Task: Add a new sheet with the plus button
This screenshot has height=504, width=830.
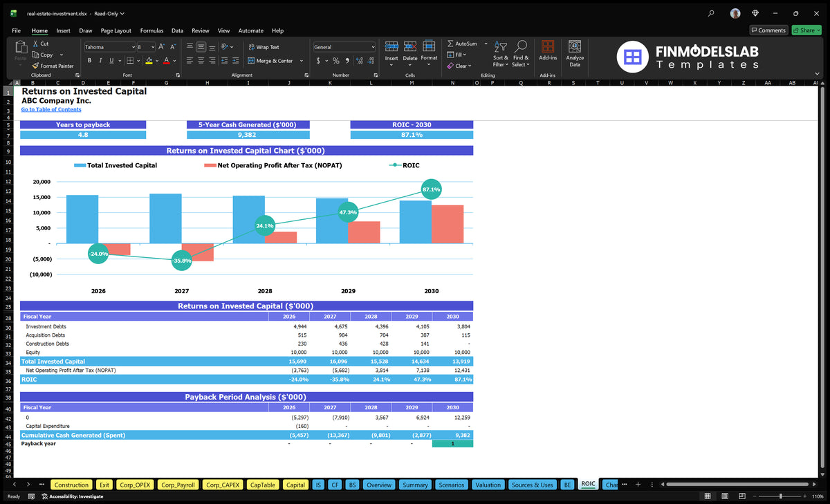Action: click(x=638, y=485)
